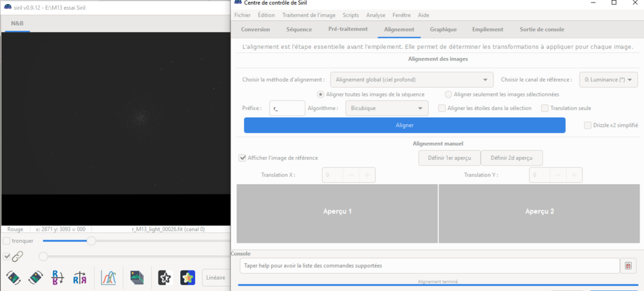This screenshot has width=644, height=291.
Task: Open the sequence frame list icon
Action: tap(137, 278)
